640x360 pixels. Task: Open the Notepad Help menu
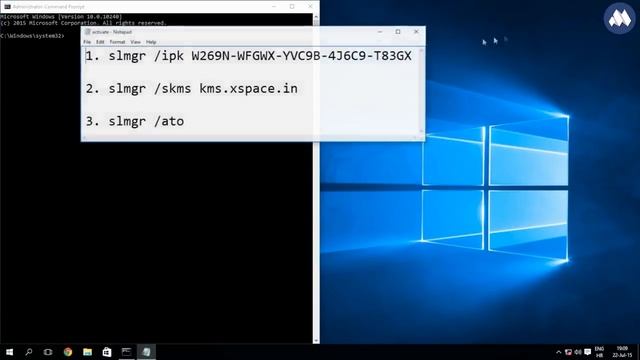pos(151,42)
